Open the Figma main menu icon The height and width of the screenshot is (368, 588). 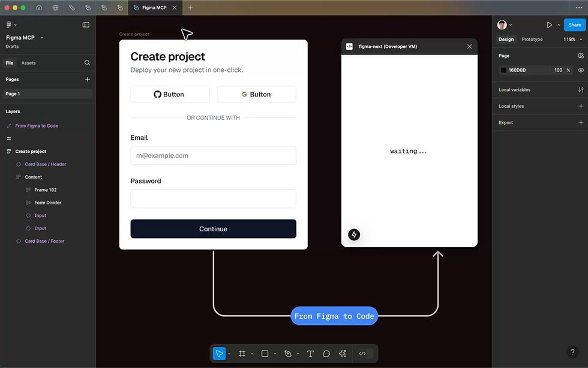point(9,25)
